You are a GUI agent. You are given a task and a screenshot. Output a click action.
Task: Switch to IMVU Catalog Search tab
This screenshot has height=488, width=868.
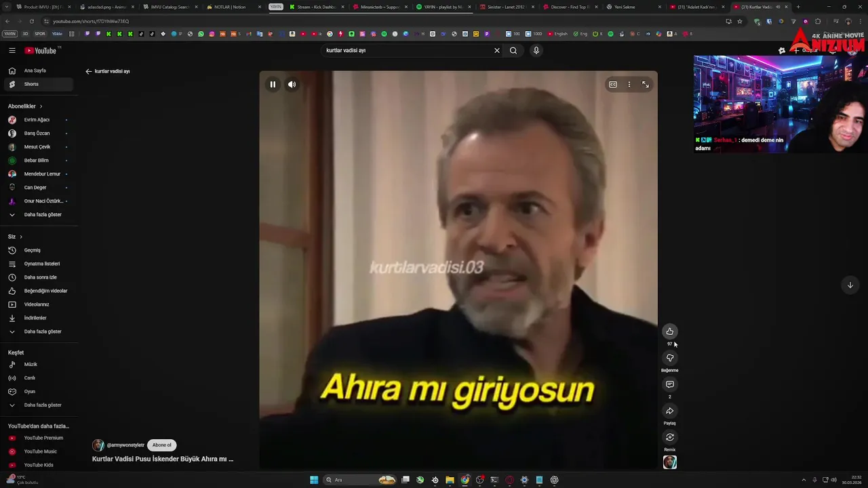click(170, 7)
